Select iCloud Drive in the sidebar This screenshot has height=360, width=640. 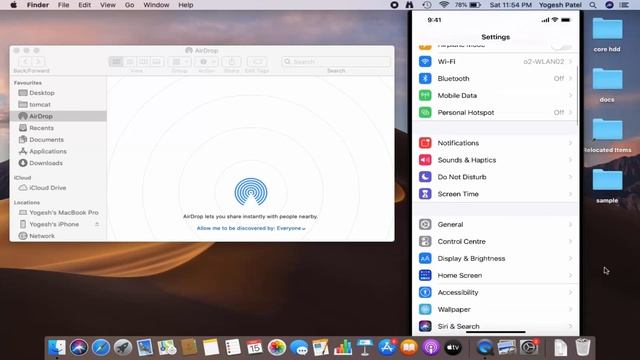(x=58, y=188)
